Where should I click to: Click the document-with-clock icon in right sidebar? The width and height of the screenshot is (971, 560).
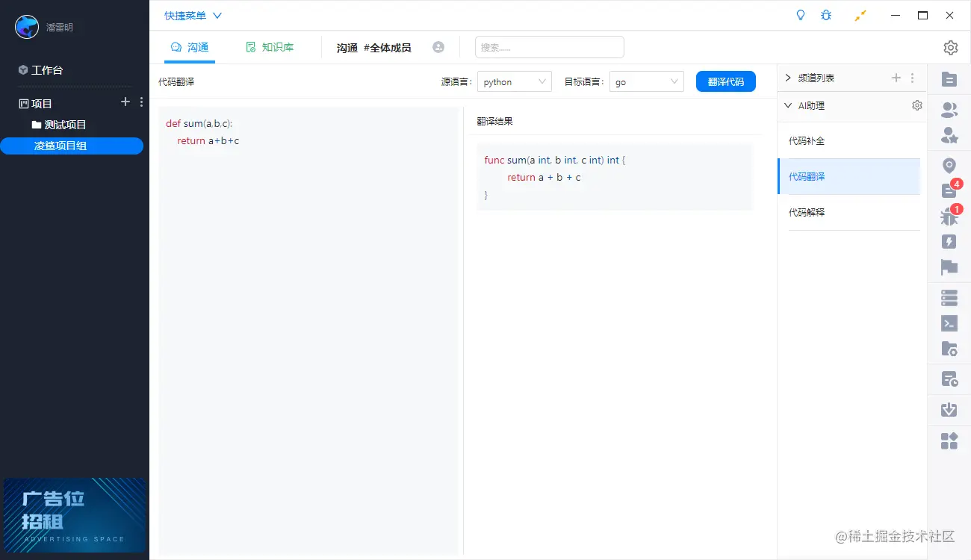click(949, 379)
